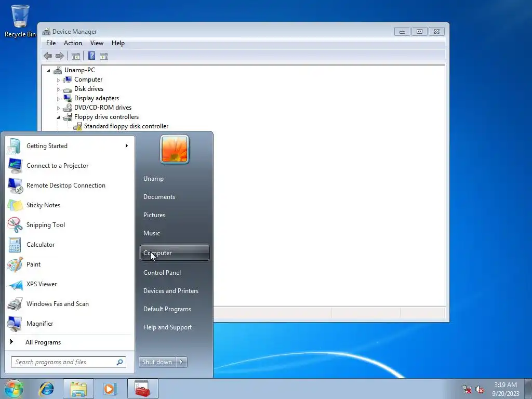Launch Windows Media Player from taskbar
The width and height of the screenshot is (532, 399).
click(110, 389)
